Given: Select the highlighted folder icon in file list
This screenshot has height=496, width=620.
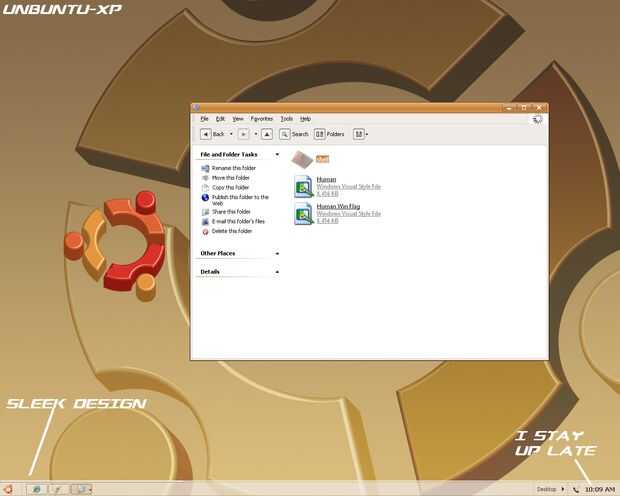Looking at the screenshot, I should (x=302, y=159).
